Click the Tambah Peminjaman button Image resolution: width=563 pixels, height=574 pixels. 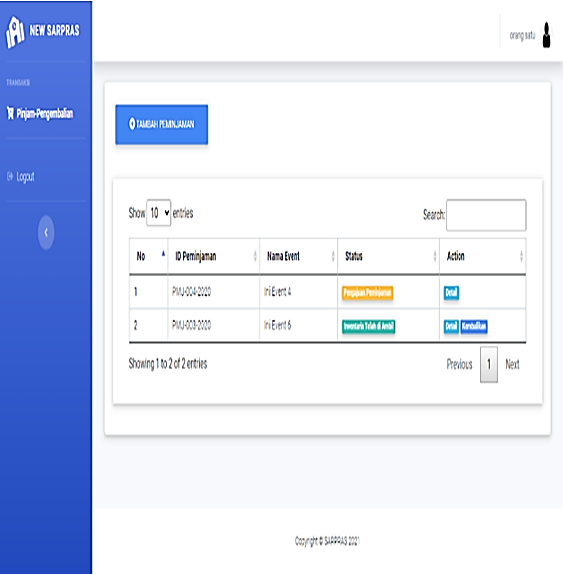click(x=162, y=124)
